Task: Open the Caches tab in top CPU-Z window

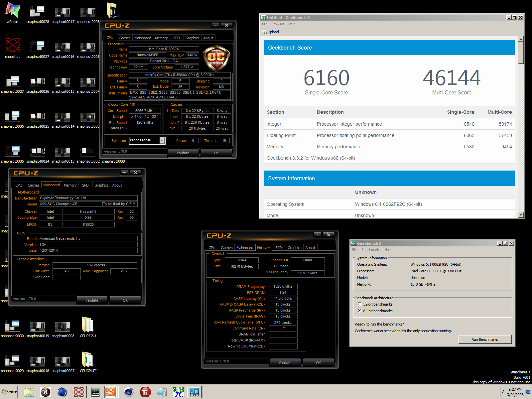Action: coord(124,38)
